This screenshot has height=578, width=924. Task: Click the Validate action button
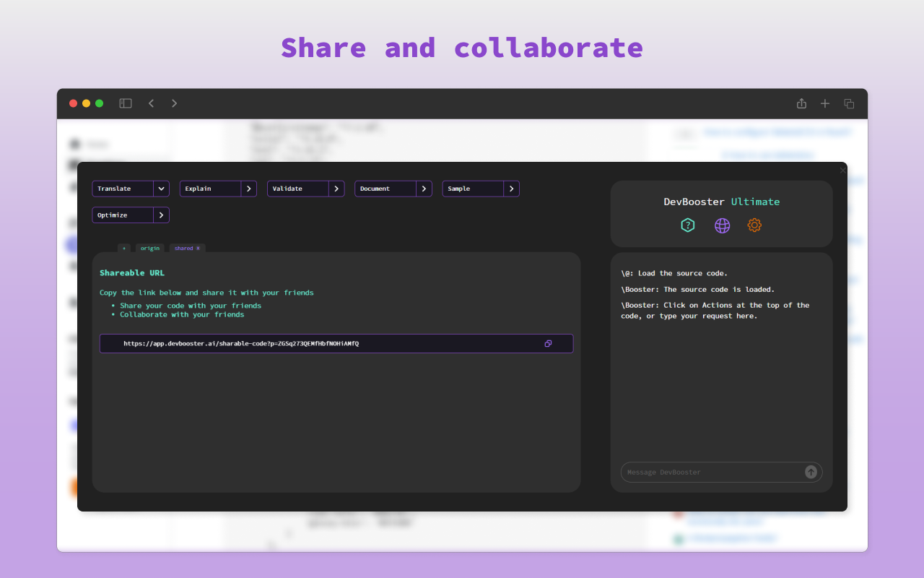(297, 189)
